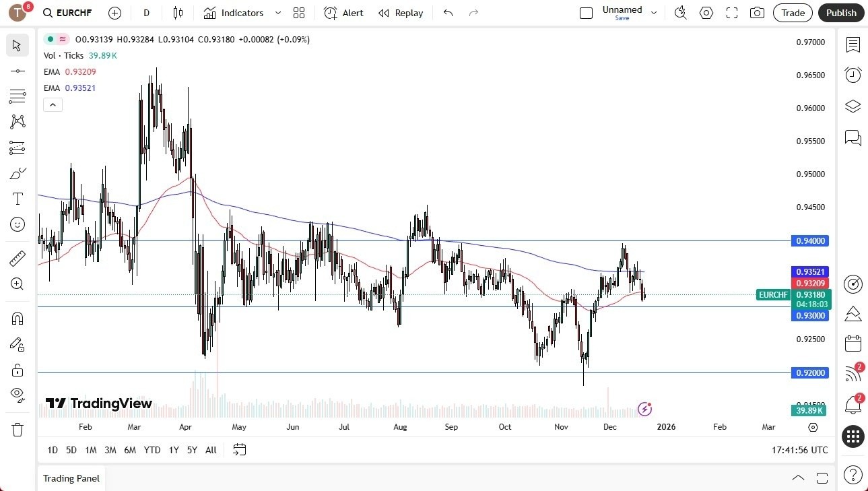The image size is (868, 491).
Task: Open chart settings hexagon icon
Action: pyautogui.click(x=706, y=13)
